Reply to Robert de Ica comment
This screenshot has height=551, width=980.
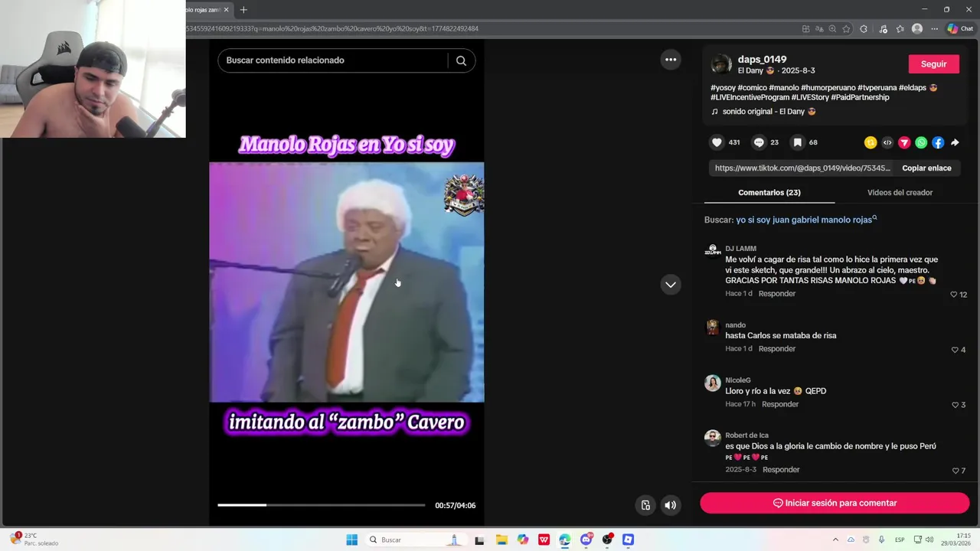(x=781, y=470)
